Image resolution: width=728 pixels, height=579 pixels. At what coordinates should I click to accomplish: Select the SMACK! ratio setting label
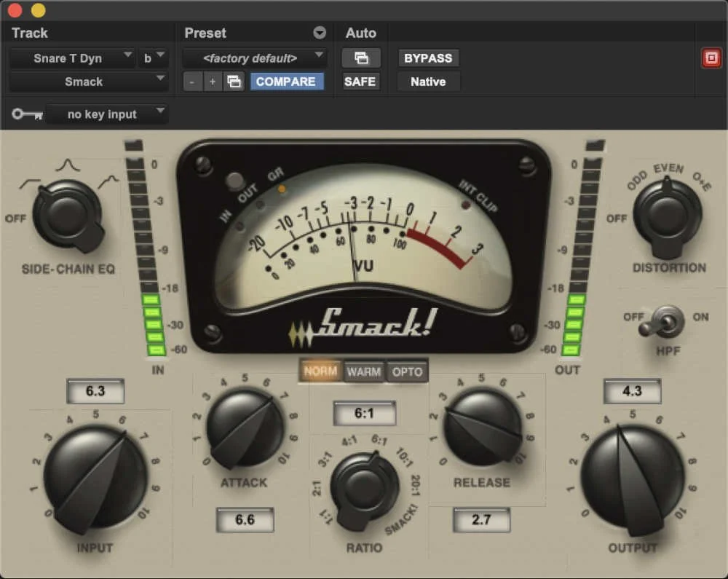coord(402,519)
